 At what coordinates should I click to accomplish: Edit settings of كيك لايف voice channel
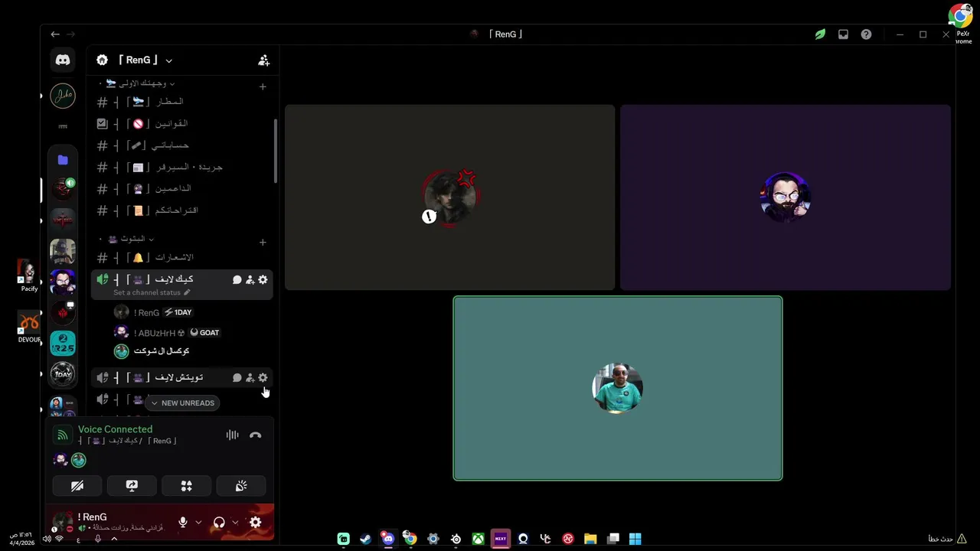coord(263,280)
